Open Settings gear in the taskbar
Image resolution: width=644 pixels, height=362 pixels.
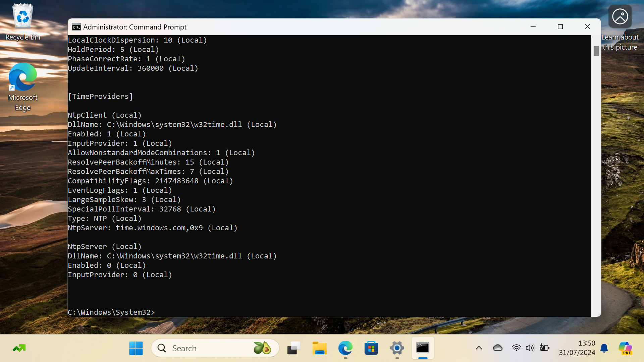(397, 348)
